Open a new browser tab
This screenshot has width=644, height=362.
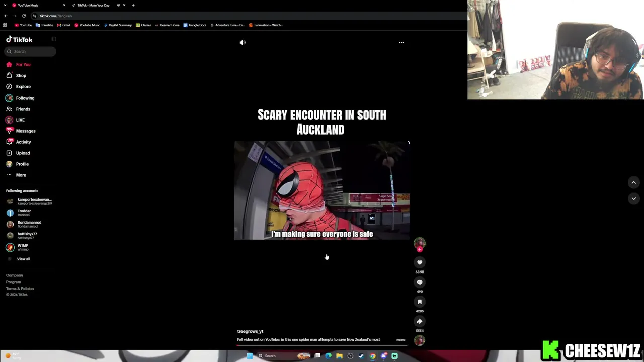point(133,5)
